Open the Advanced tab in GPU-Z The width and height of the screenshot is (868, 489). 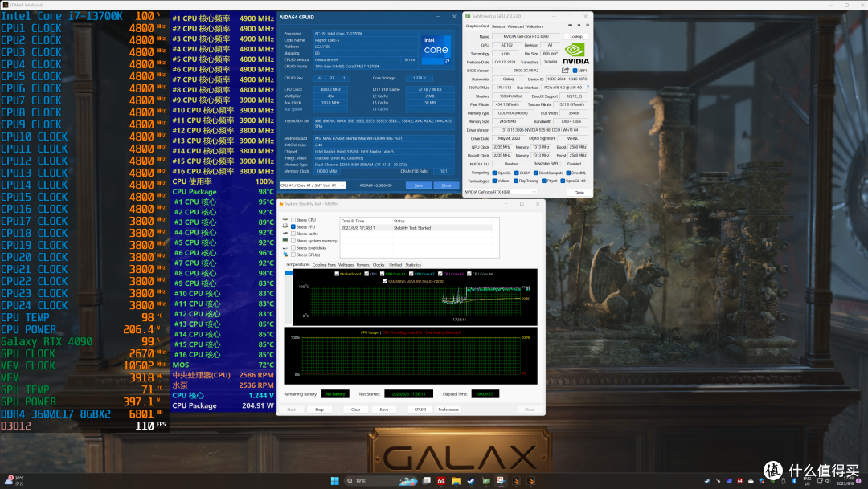(515, 26)
